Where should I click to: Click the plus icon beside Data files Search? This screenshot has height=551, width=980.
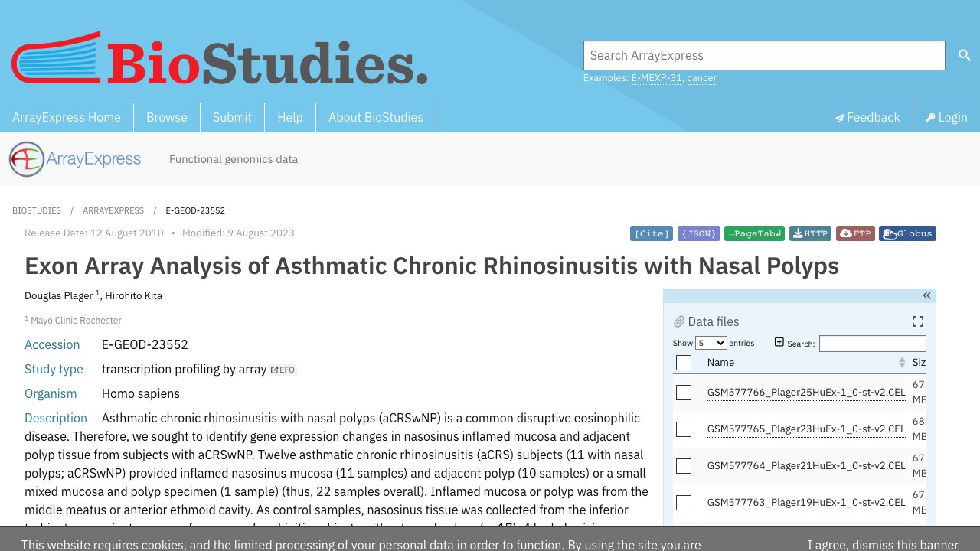(x=779, y=342)
